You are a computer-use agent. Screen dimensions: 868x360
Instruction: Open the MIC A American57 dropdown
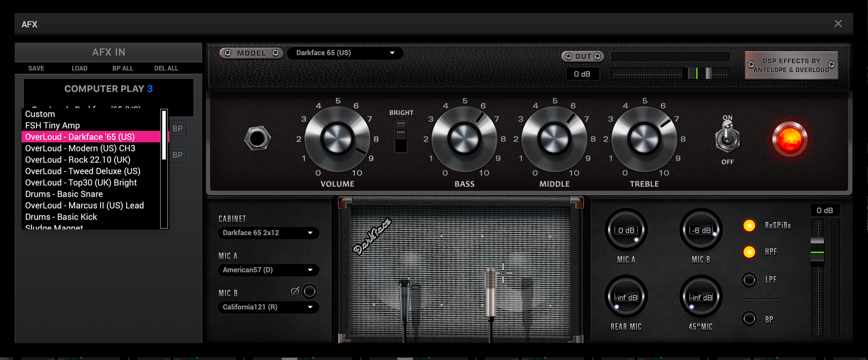pyautogui.click(x=268, y=270)
